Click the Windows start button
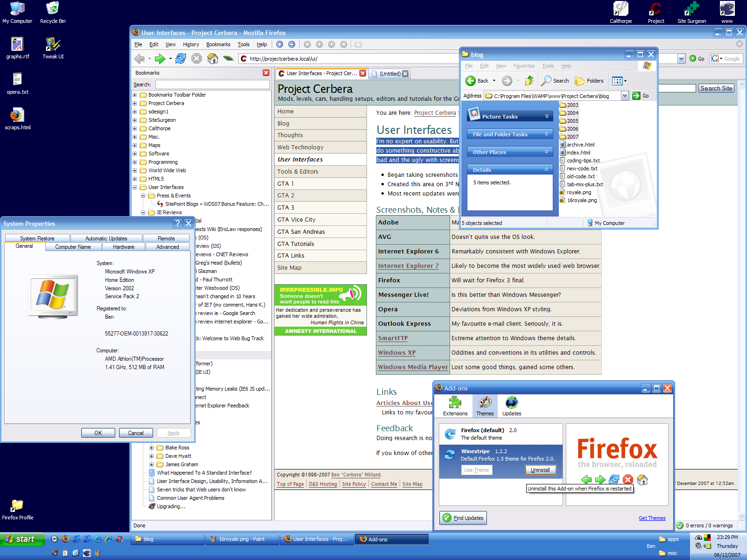This screenshot has height=560, width=747. [22, 539]
